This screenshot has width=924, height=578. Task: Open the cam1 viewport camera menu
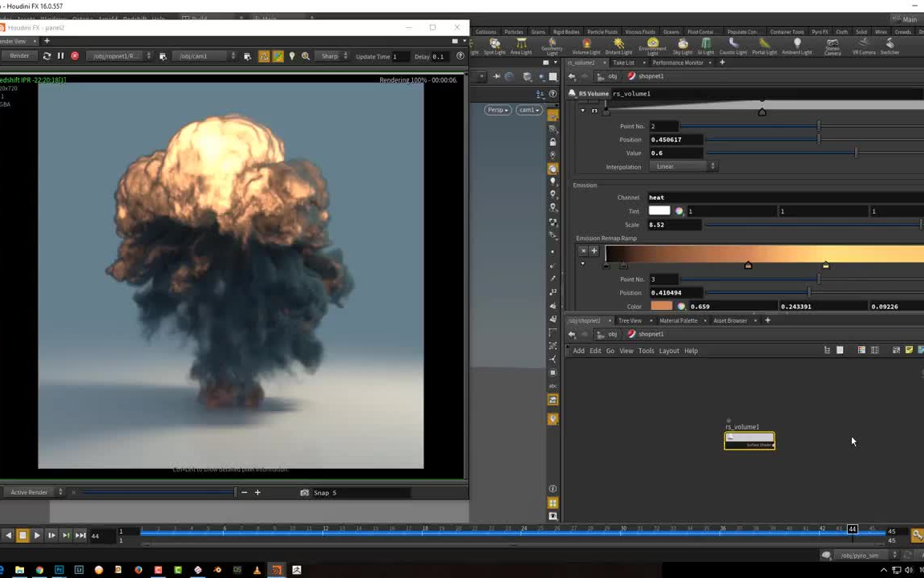(x=529, y=110)
